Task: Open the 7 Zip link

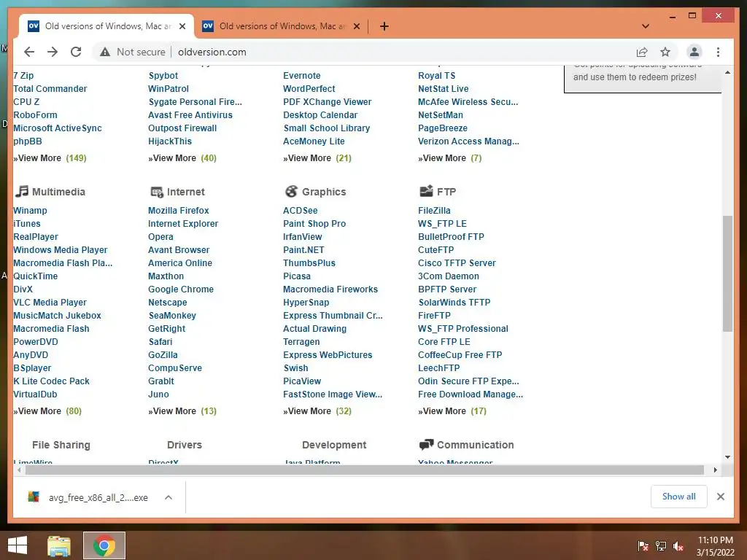Action: coord(23,76)
